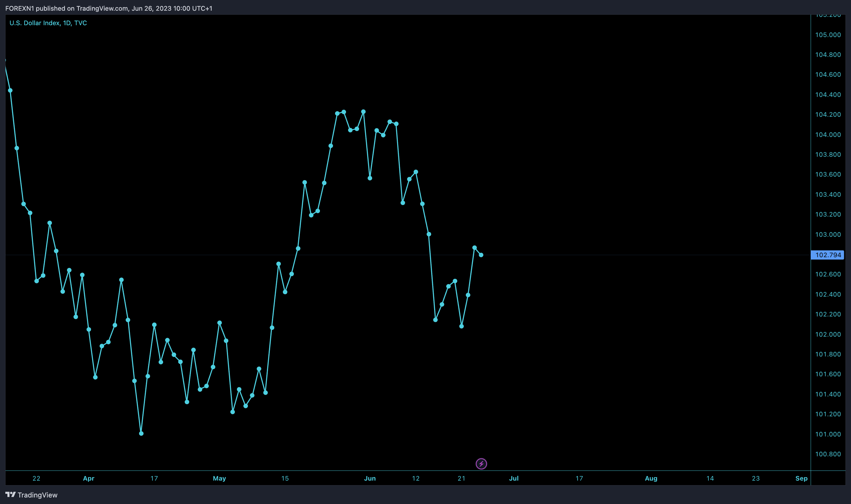Click the 102.600 price axis label
The height and width of the screenshot is (504, 851).
(828, 274)
